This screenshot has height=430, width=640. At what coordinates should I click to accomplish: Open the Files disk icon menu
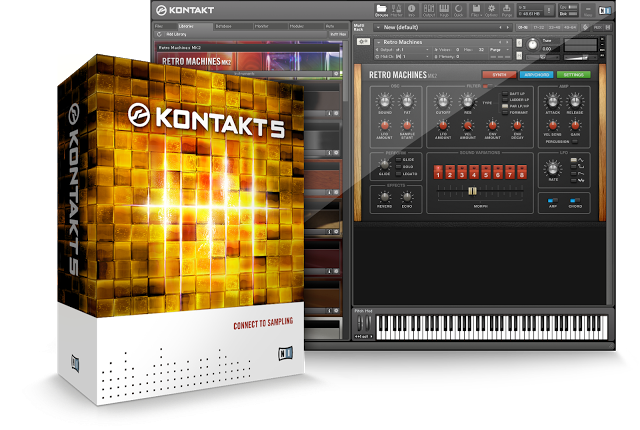click(476, 9)
